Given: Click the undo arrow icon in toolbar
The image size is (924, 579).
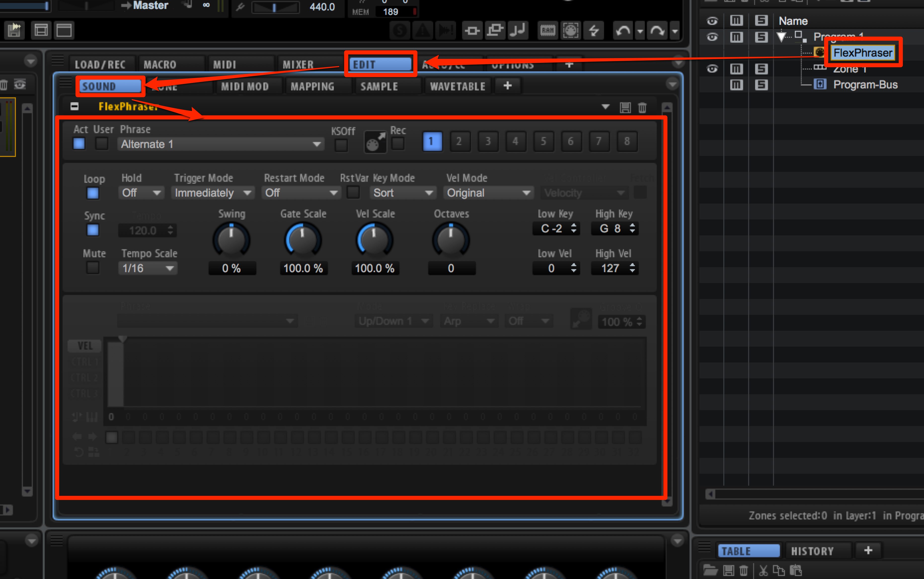Looking at the screenshot, I should pyautogui.click(x=623, y=31).
